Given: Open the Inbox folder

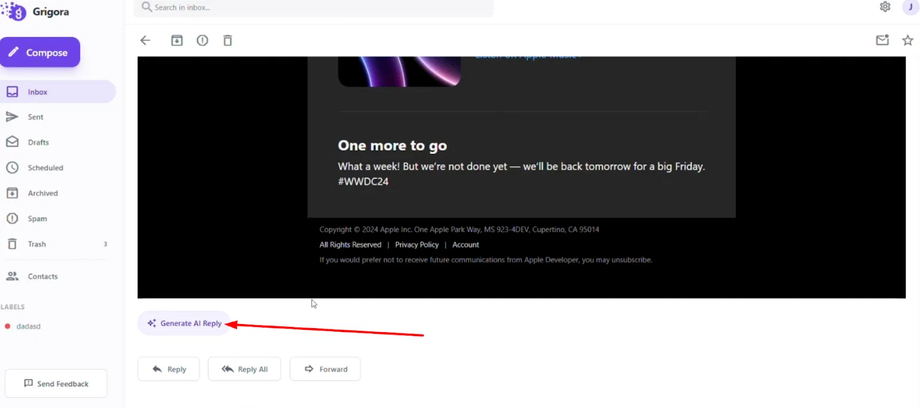Looking at the screenshot, I should click(58, 92).
